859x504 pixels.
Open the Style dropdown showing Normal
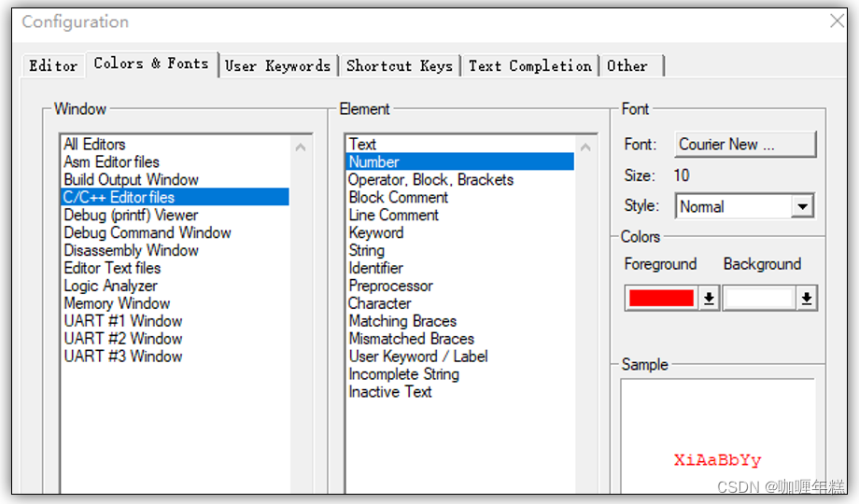coord(744,206)
